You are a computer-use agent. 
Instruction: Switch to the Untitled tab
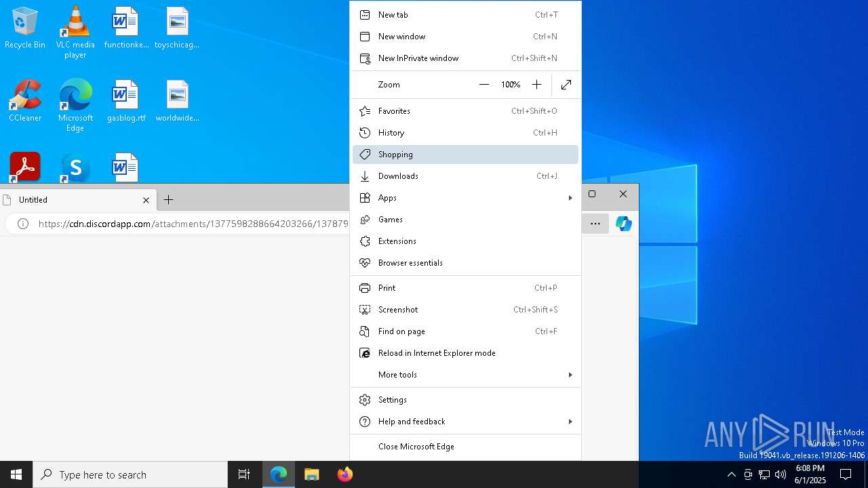click(78, 200)
